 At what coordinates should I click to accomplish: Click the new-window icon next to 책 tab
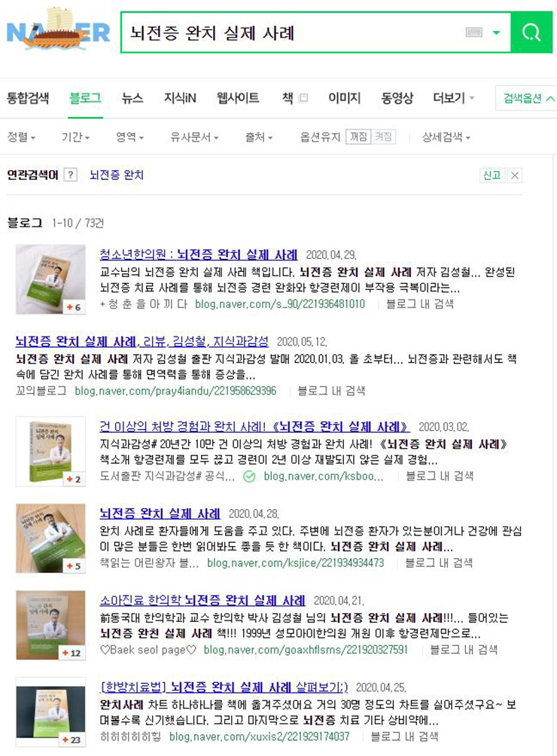coord(303,99)
